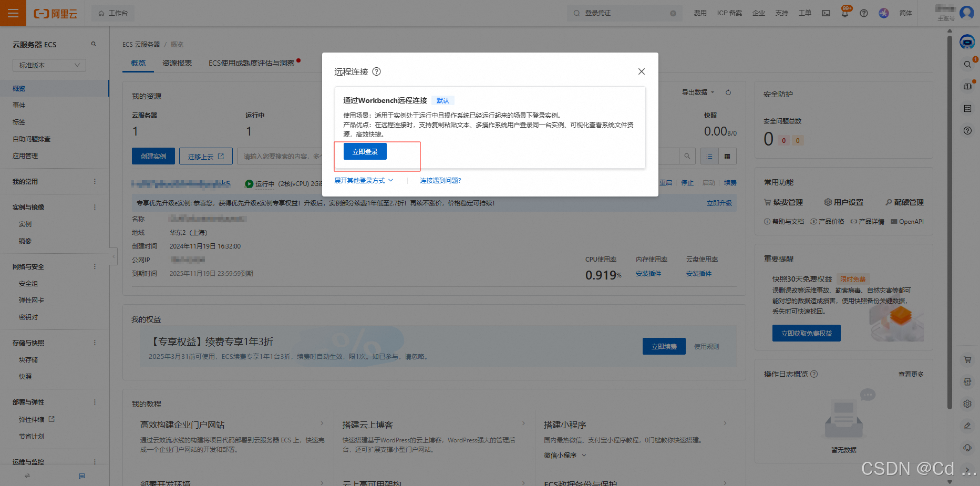Image resolution: width=980 pixels, height=486 pixels.
Task: Close the 远程连接 dialog
Action: [x=642, y=71]
